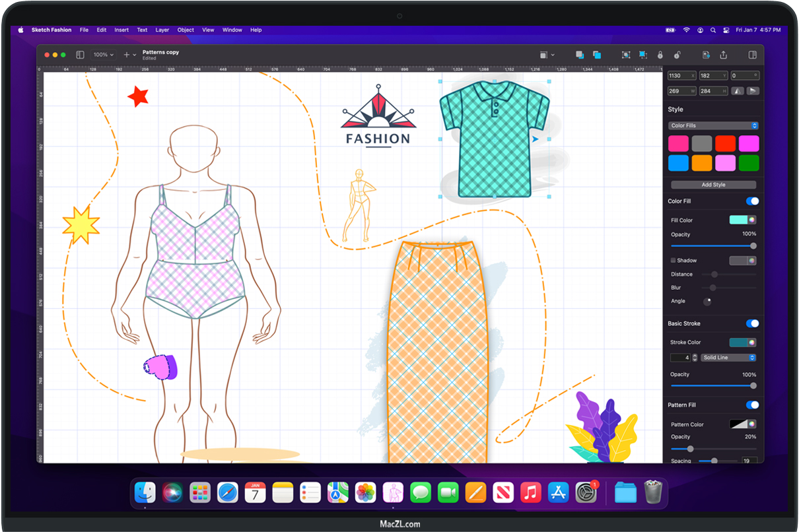Click the cyan Fill Color swatch
799x532 pixels.
[738, 220]
